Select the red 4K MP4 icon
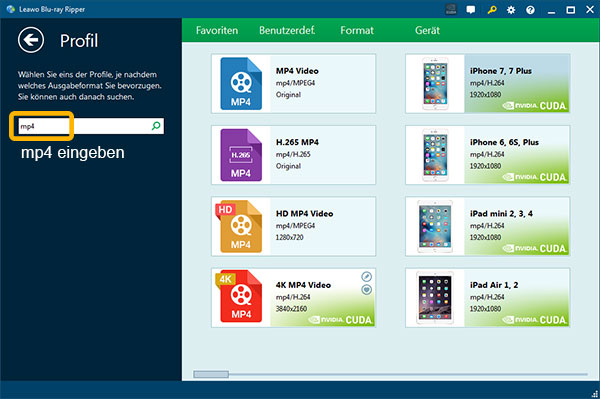600x399 pixels. 239,297
